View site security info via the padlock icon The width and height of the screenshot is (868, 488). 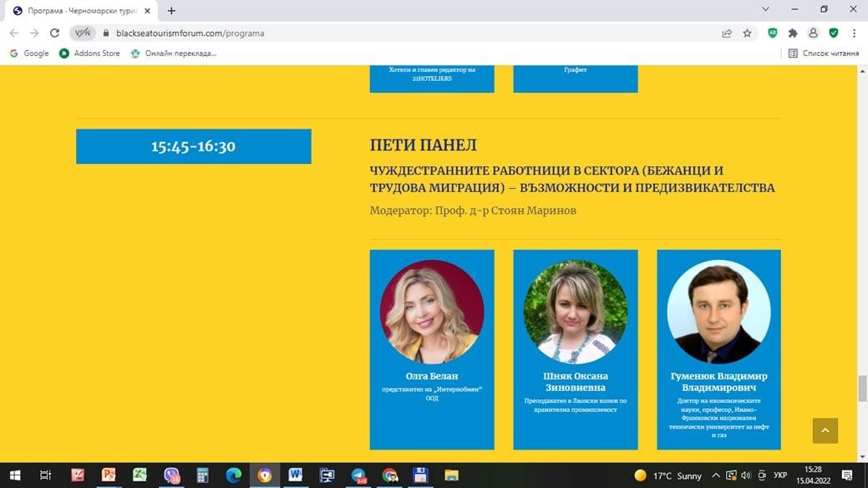pos(106,33)
